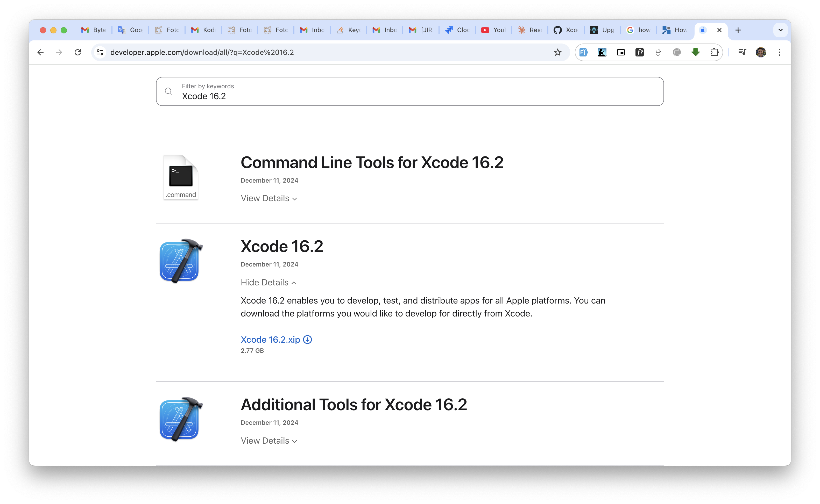Open the fonts 'f?' extension
The height and width of the screenshot is (504, 820).
tap(639, 52)
